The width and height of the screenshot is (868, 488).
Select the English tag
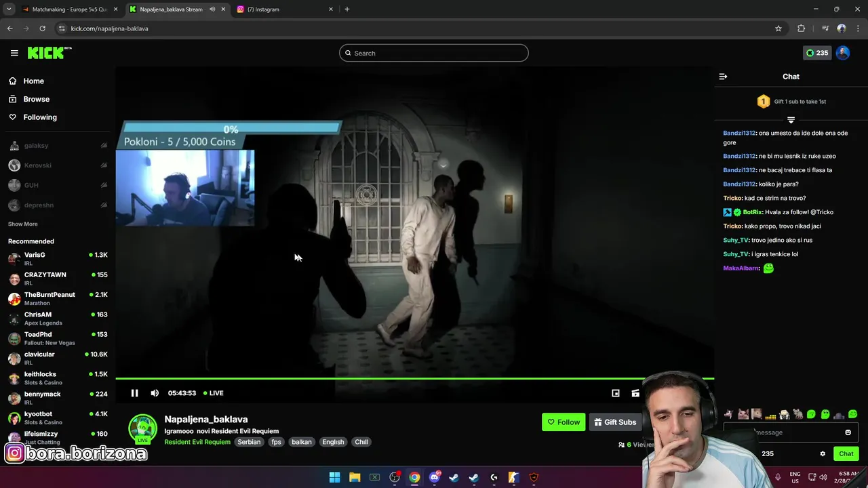[333, 442]
